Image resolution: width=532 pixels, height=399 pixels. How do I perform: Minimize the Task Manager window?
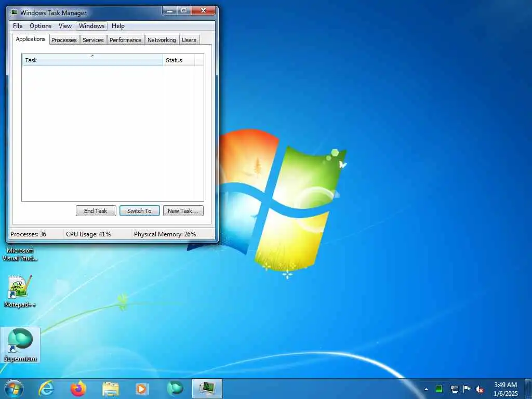click(170, 11)
